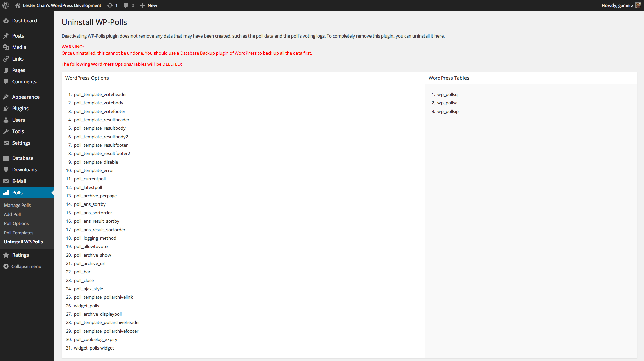The image size is (644, 361).
Task: Open Manage Polls submenu link
Action: click(x=17, y=205)
